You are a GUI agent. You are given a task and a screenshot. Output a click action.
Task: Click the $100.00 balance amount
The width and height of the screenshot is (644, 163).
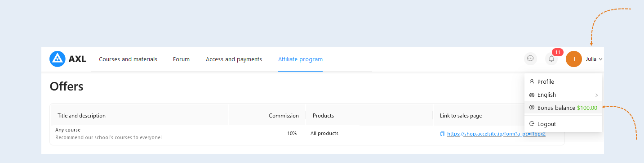[587, 108]
